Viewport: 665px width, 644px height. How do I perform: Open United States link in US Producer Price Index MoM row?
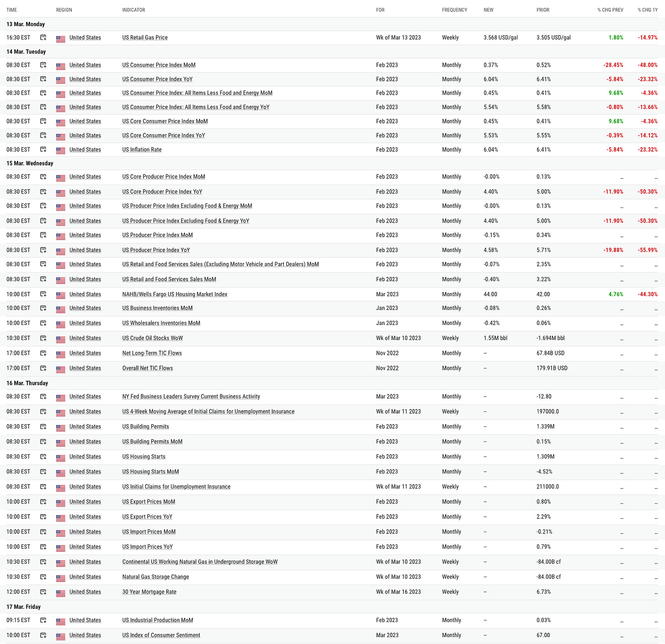coord(85,235)
